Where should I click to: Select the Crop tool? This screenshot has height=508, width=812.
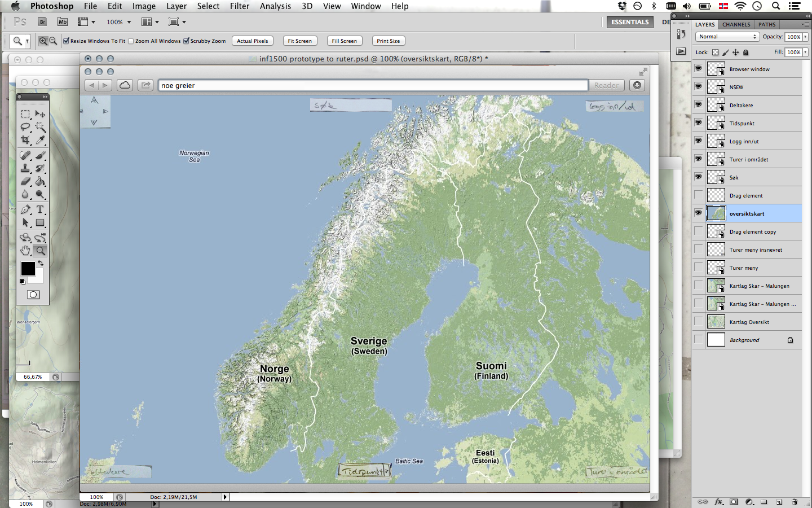pos(25,140)
